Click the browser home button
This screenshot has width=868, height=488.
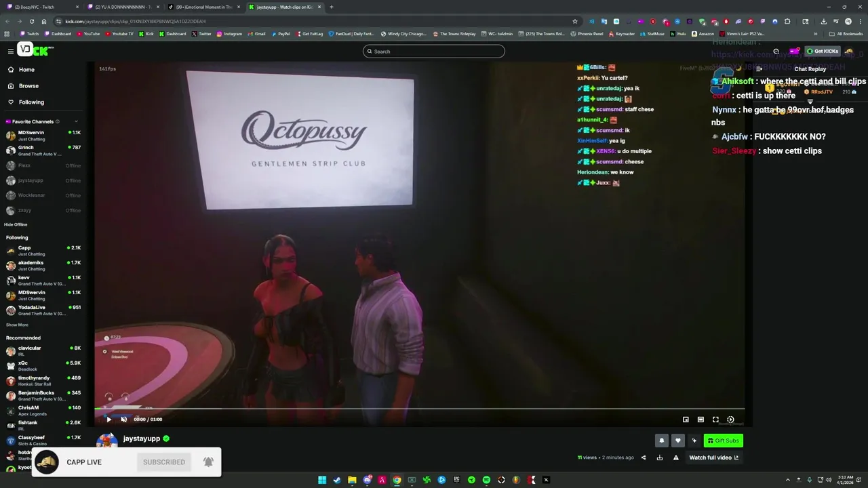tap(44, 21)
